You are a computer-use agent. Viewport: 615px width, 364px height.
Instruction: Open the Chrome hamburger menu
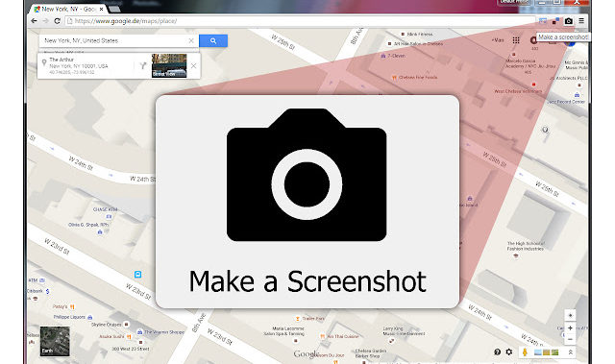tap(581, 21)
